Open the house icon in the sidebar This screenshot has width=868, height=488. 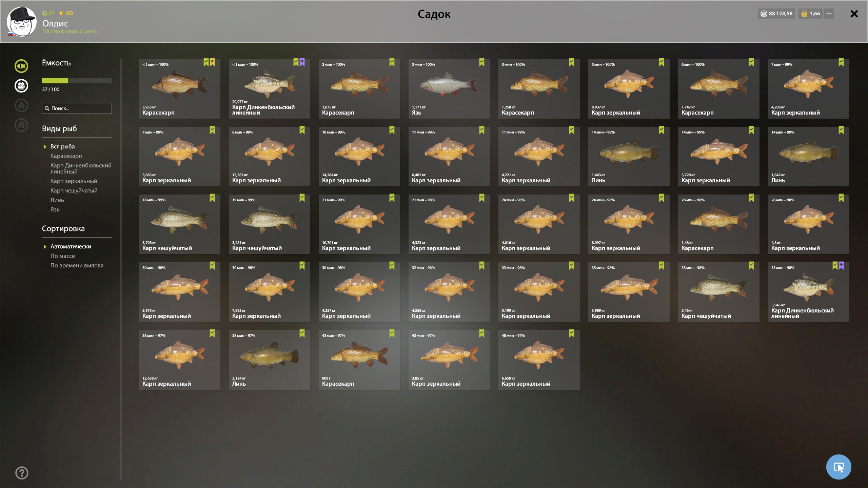(21, 125)
